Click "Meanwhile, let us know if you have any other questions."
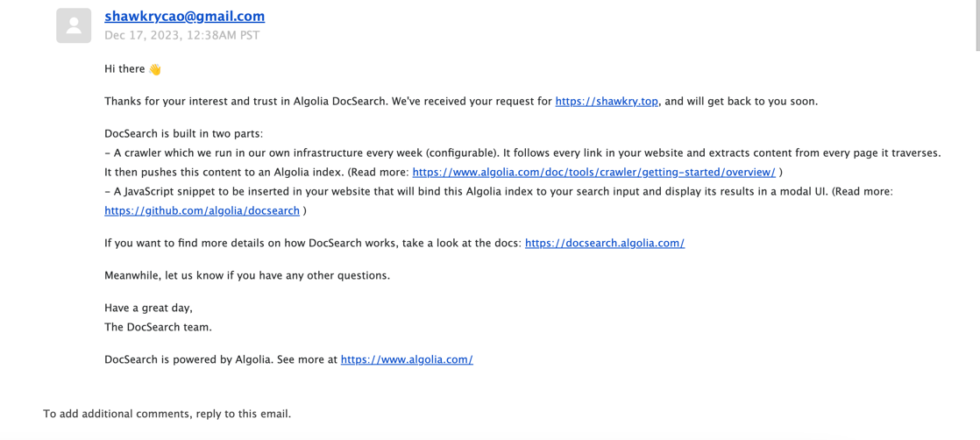The image size is (980, 440). pyautogui.click(x=247, y=275)
